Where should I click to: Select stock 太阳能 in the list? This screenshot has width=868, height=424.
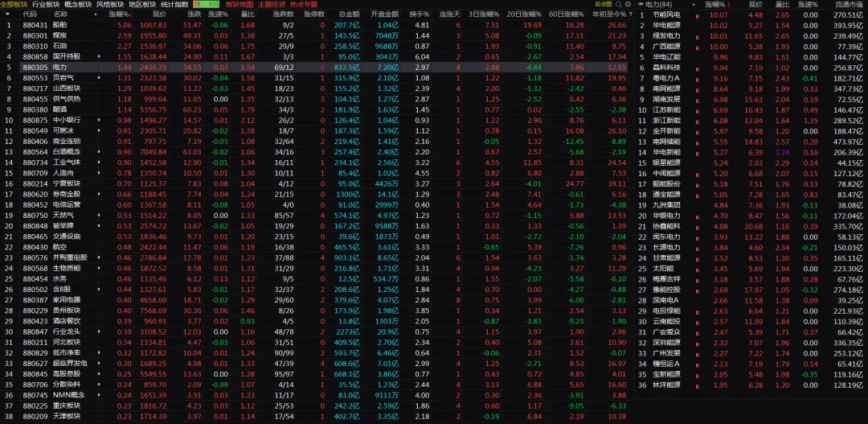(x=751, y=268)
